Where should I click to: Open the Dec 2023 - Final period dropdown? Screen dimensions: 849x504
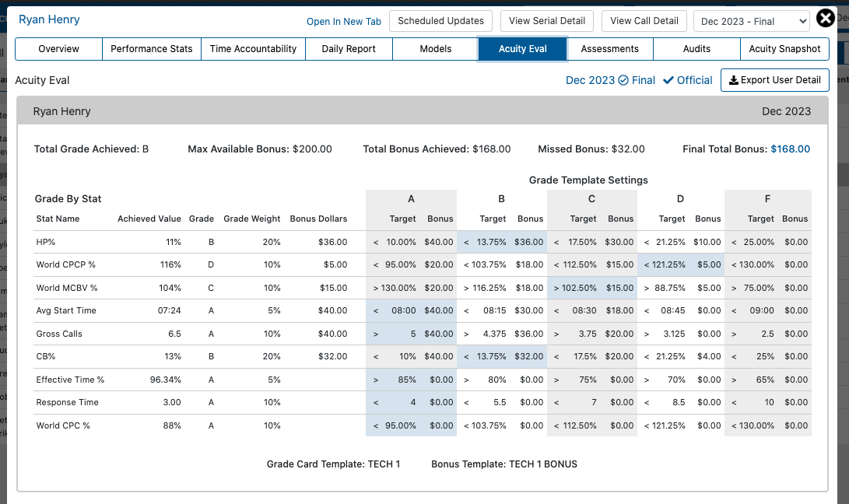pos(752,21)
